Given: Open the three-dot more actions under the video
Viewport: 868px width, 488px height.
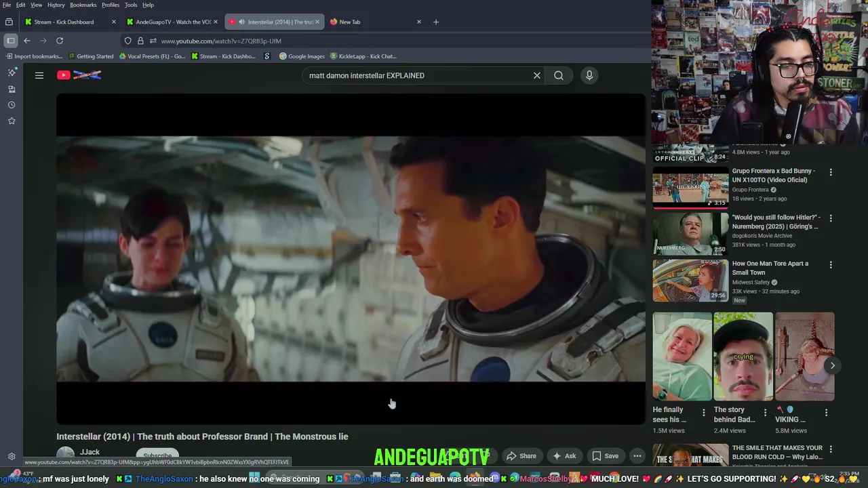Looking at the screenshot, I should pos(637,456).
